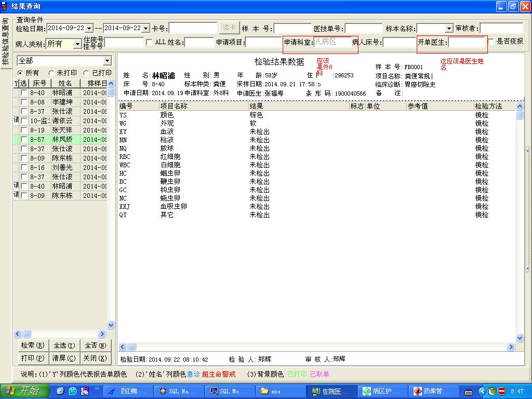This screenshot has width=532, height=399.
Task: Select the 已打印 radio button
Action: 86,73
